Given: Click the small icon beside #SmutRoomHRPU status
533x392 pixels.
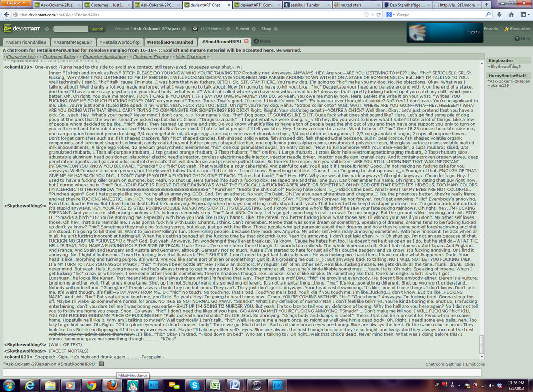Looking at the screenshot, I should click(101, 364).
